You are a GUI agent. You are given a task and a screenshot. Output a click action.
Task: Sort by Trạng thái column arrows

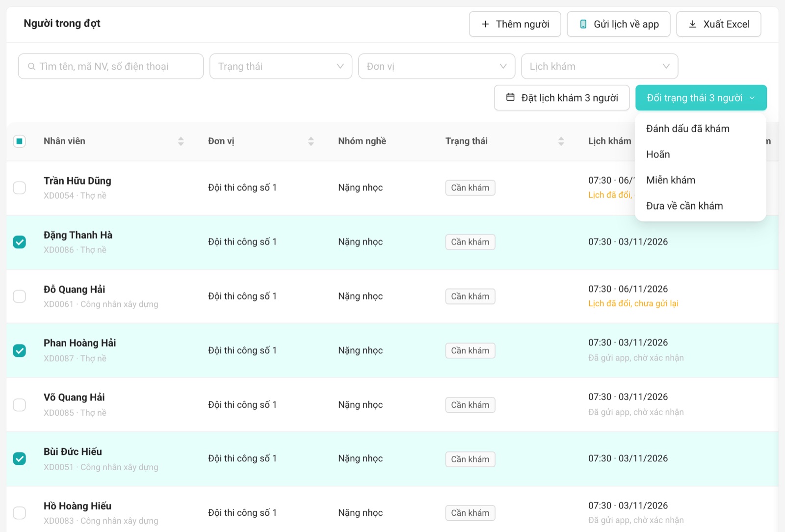pos(561,141)
